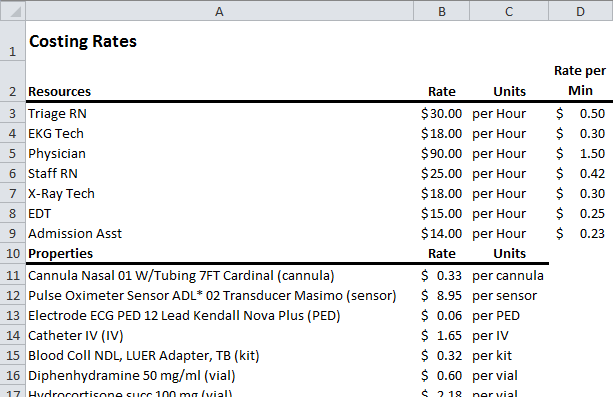Select row 12 header
The height and width of the screenshot is (397, 613).
click(x=13, y=295)
